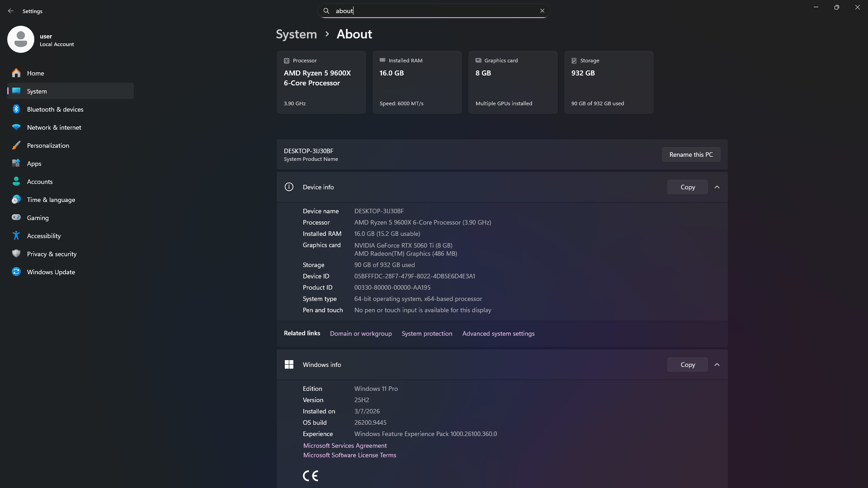Screen dimensions: 868x488
Task: Click the Bluetooth icon
Action: click(16, 109)
